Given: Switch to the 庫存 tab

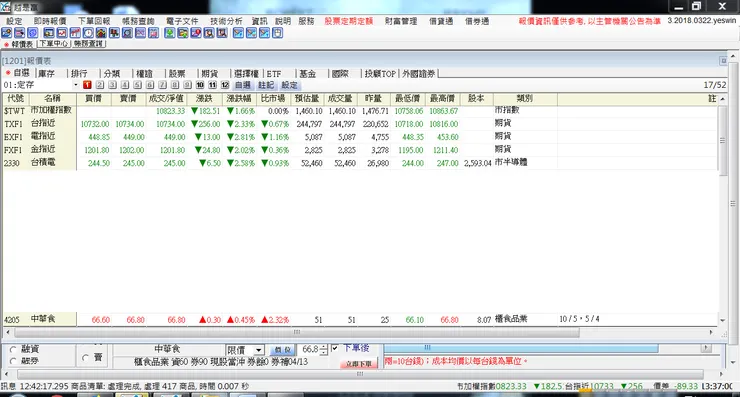Looking at the screenshot, I should pos(47,74).
